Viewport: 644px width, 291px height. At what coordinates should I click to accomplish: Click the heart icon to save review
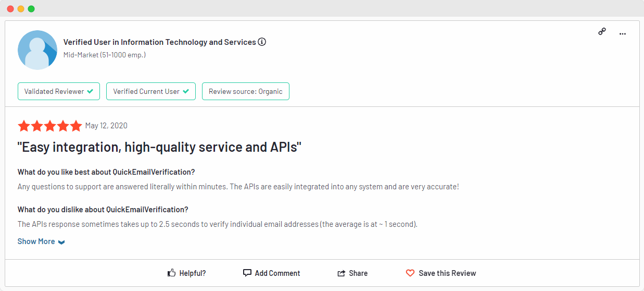(x=410, y=273)
